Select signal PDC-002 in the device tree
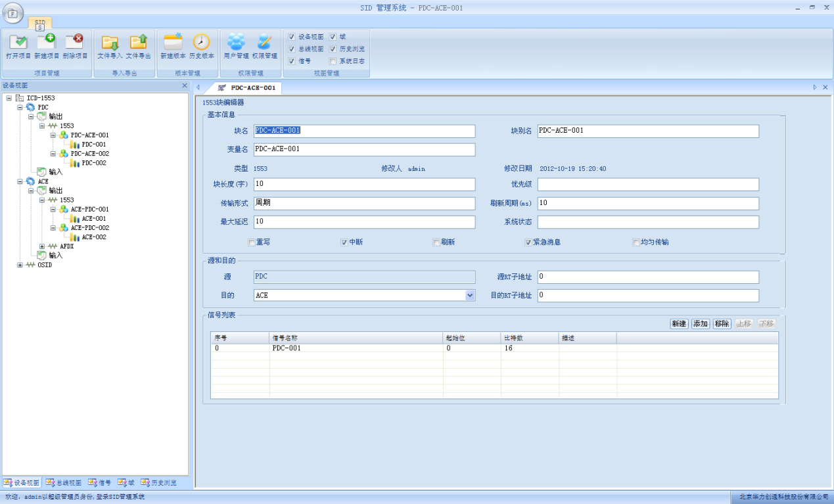The height and width of the screenshot is (504, 834). coord(93,163)
